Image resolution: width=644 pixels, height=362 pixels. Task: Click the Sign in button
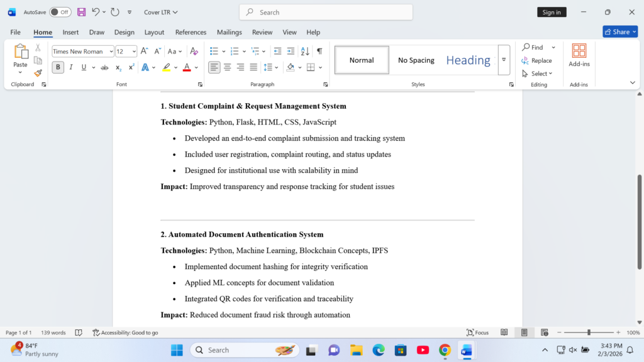tap(552, 12)
